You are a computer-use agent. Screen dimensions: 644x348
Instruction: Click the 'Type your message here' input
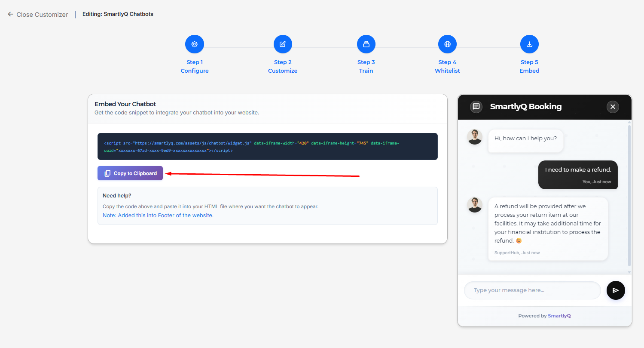(532, 290)
